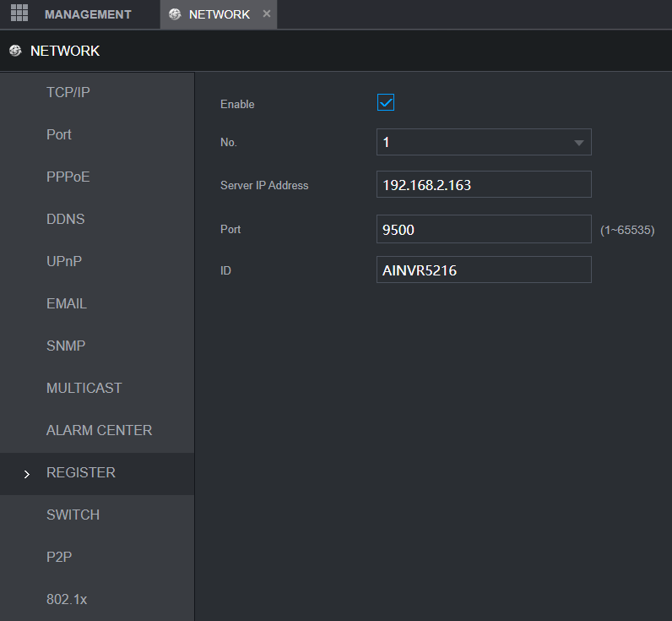
Task: Switch to the MANAGEMENT tab
Action: point(87,14)
